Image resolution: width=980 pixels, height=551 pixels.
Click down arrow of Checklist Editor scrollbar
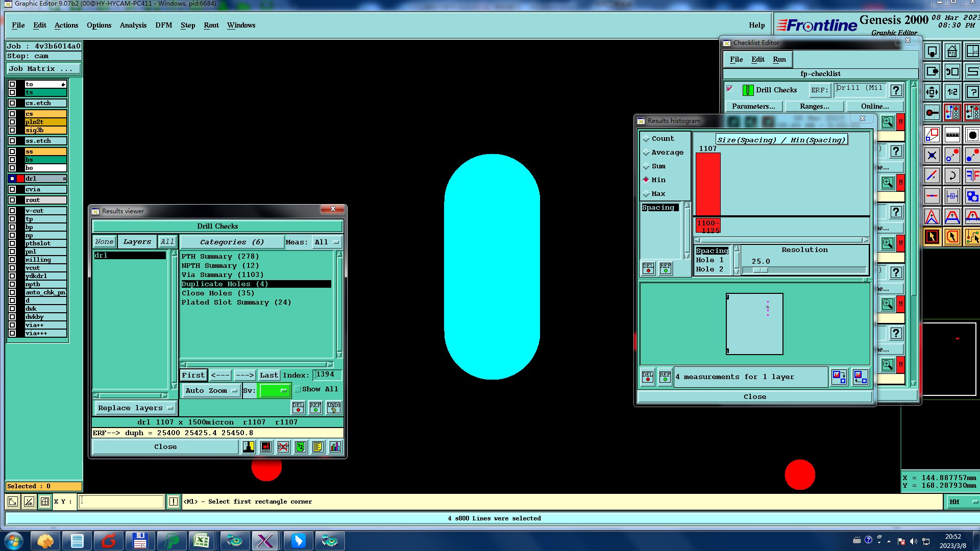(x=914, y=383)
